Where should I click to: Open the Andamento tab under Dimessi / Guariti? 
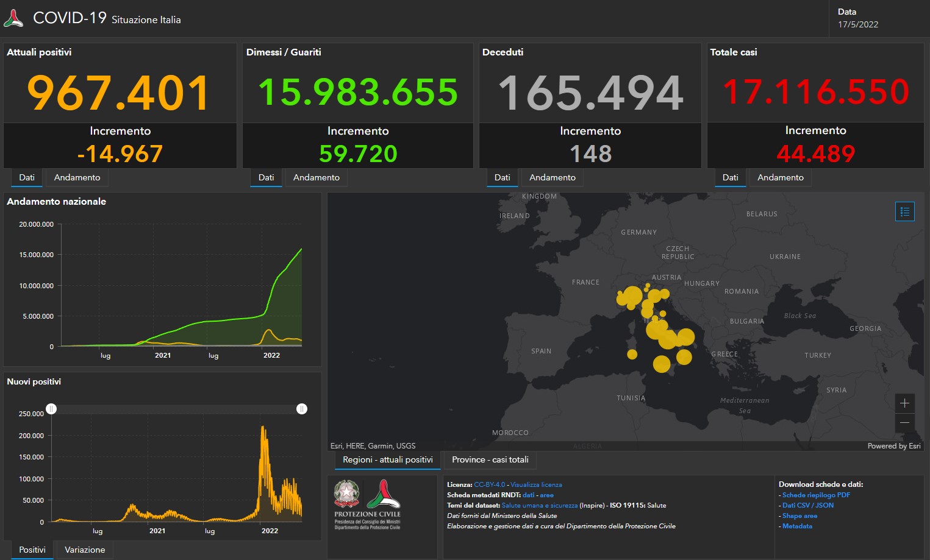[316, 177]
